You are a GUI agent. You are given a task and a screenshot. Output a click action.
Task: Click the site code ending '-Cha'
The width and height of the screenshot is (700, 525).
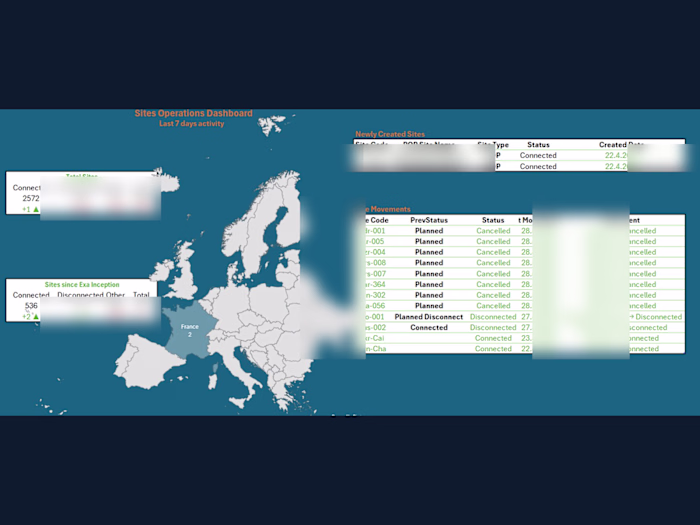pyautogui.click(x=375, y=349)
